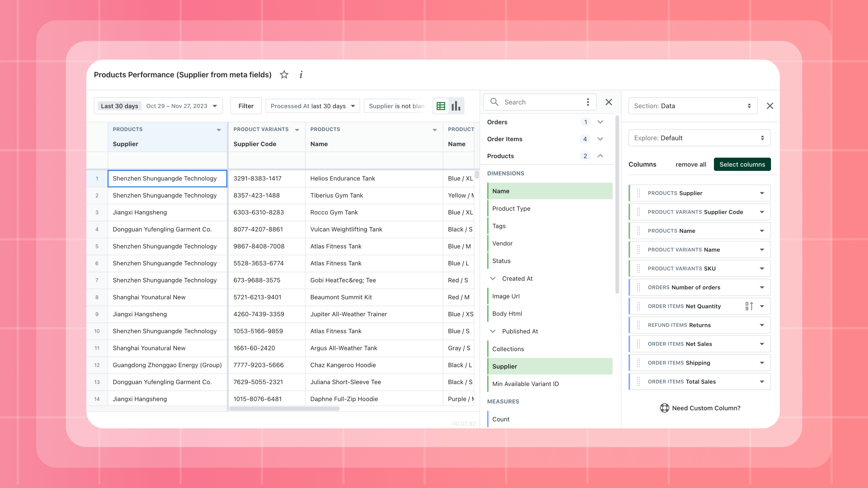This screenshot has height=488, width=868.
Task: Close the fields search panel
Action: click(x=609, y=102)
